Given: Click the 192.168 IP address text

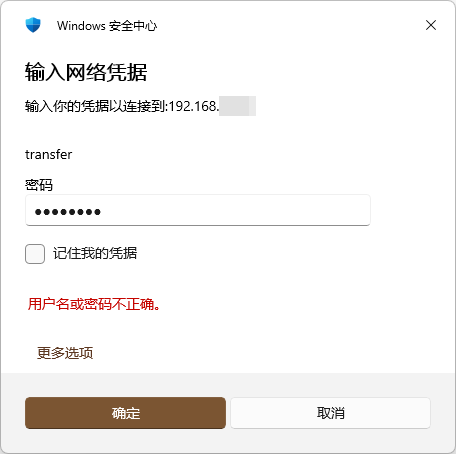Looking at the screenshot, I should 193,106.
